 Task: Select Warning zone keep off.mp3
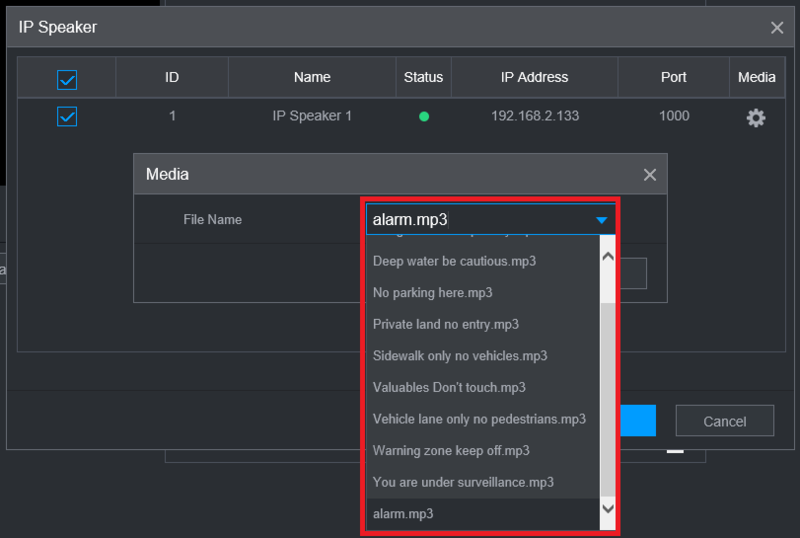tap(451, 450)
